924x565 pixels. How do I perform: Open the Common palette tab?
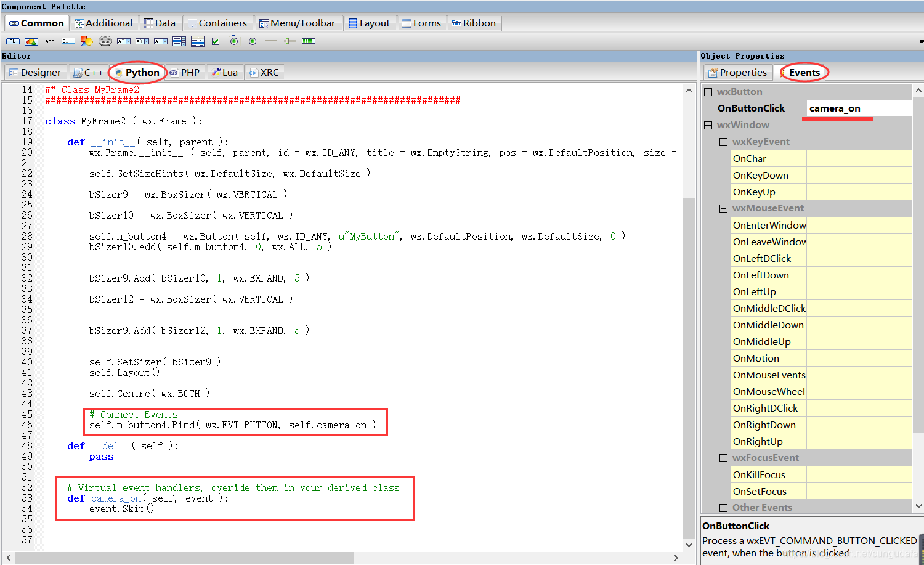coord(37,23)
